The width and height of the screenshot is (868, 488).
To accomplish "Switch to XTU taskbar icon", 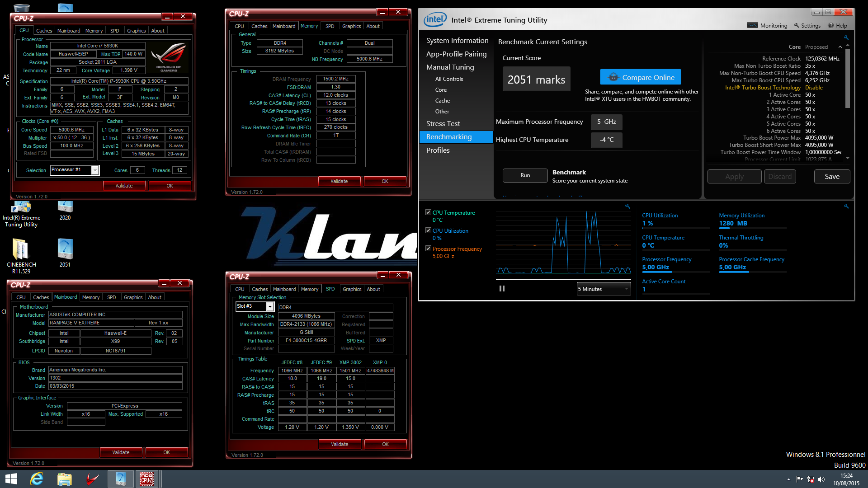I will 121,479.
